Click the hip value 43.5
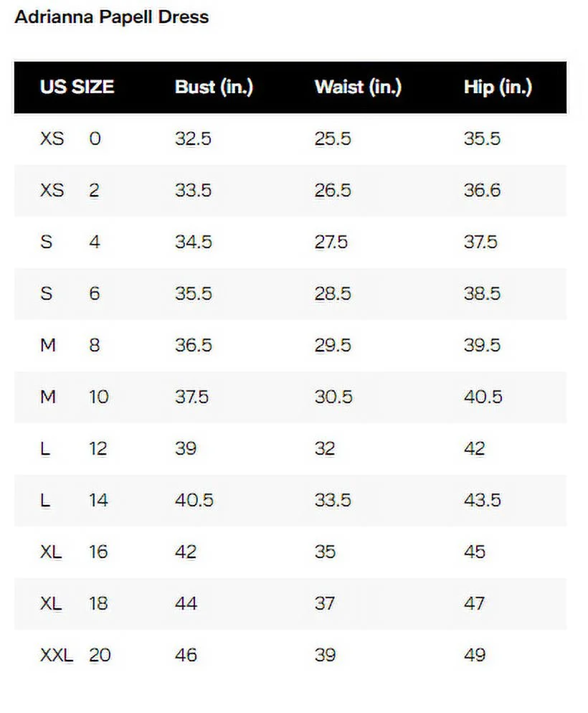The image size is (588, 713). pyautogui.click(x=482, y=500)
